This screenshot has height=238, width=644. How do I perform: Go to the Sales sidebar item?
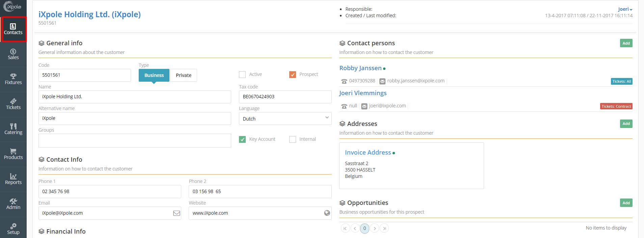(13, 54)
